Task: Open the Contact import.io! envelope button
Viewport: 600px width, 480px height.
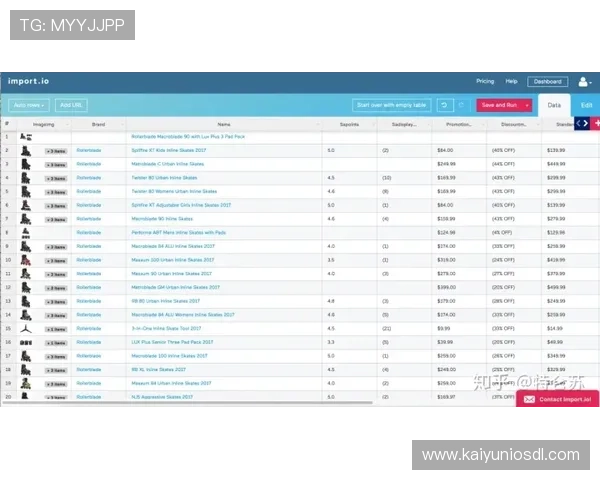Action: 558,399
